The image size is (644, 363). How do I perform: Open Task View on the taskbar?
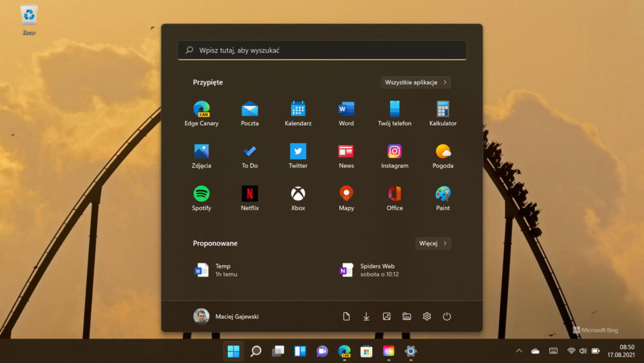pos(278,351)
